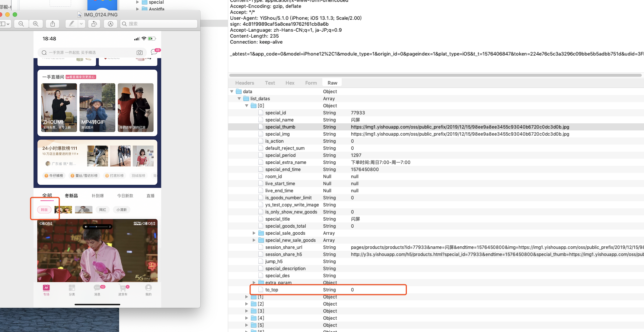Tap the phone search bar magnifier
This screenshot has width=644, height=332.
(x=44, y=53)
